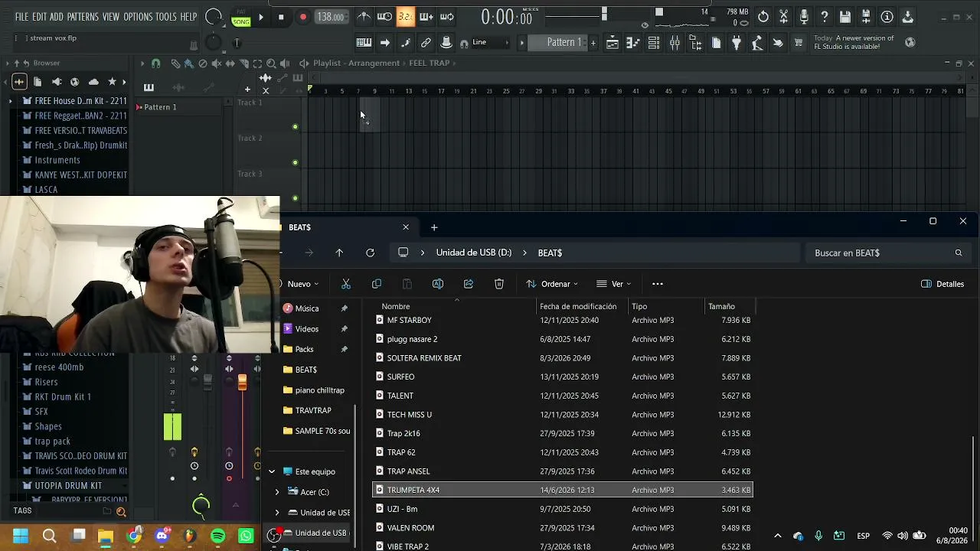Select the playlist mute tool
Image resolution: width=980 pixels, height=551 pixels.
tap(217, 64)
